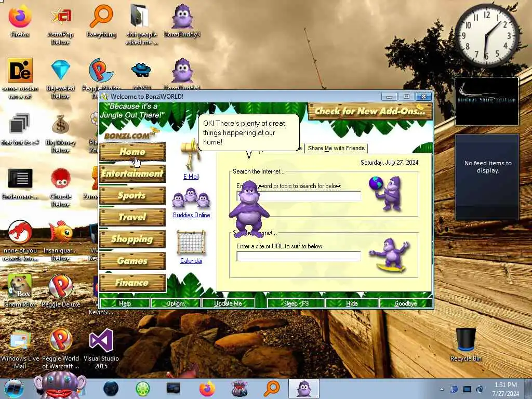Open the Games menu sign
This screenshot has width=532, height=399.
tap(132, 261)
